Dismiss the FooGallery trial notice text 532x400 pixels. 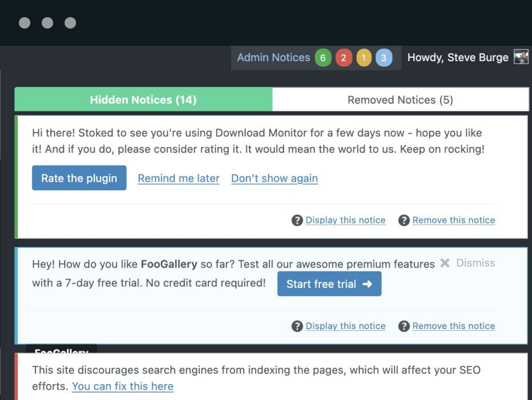tap(475, 263)
